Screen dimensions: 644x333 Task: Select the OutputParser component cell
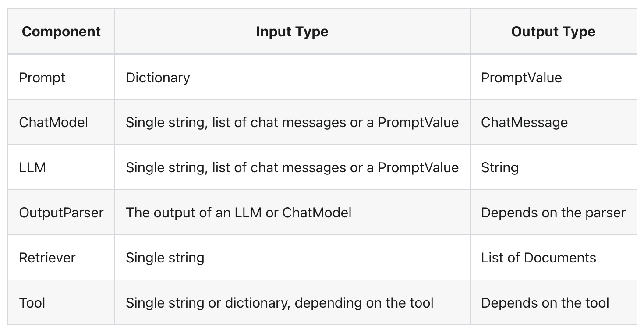[61, 213]
